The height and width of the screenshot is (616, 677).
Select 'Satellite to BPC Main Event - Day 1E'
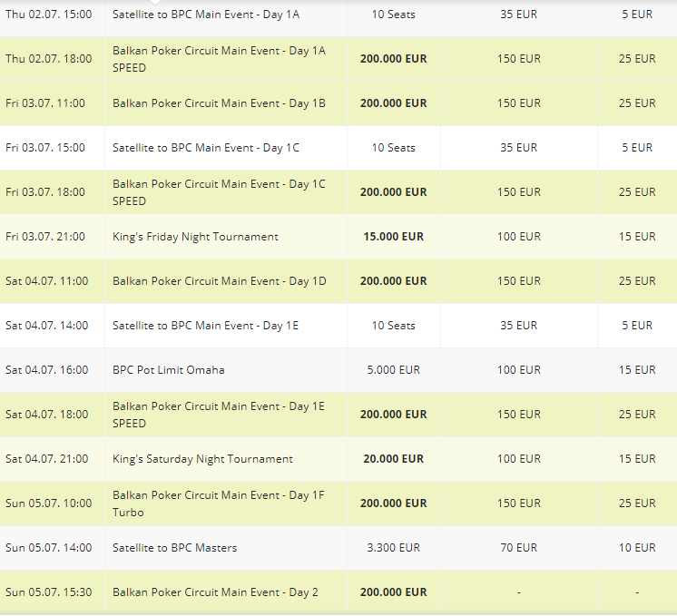point(205,326)
